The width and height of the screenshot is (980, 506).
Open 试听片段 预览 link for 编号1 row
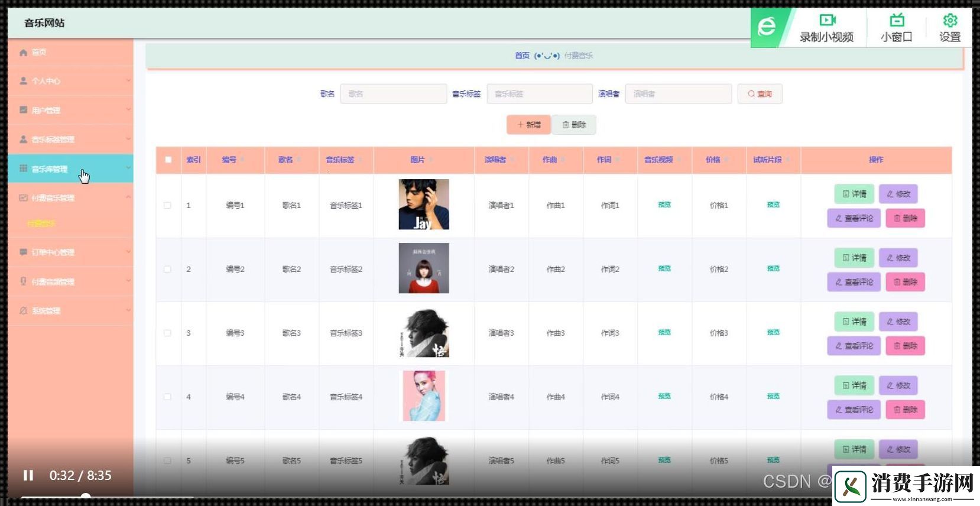click(x=773, y=205)
